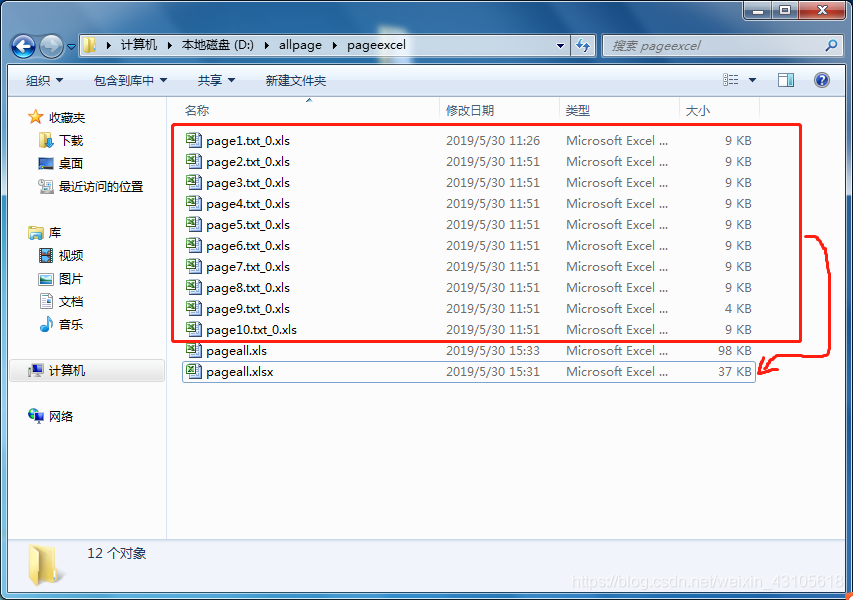Select the file name page10.txt_0.xls
The width and height of the screenshot is (853, 600).
pos(251,330)
